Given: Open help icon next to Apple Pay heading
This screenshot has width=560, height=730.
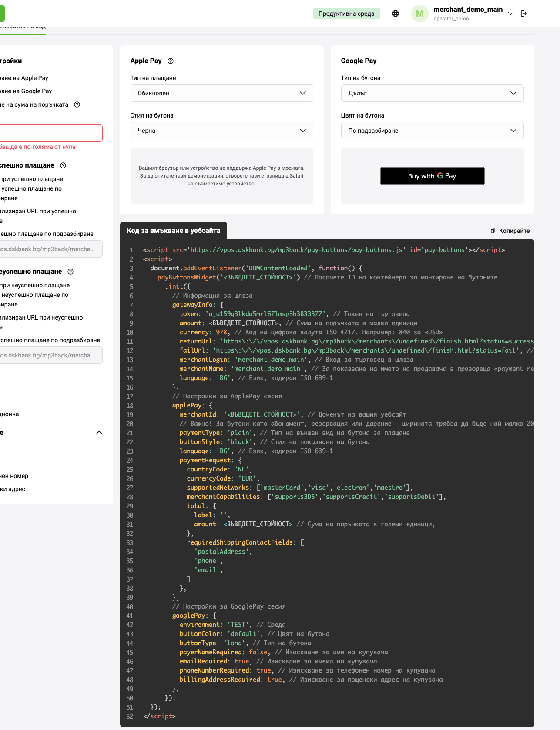Looking at the screenshot, I should (x=171, y=61).
